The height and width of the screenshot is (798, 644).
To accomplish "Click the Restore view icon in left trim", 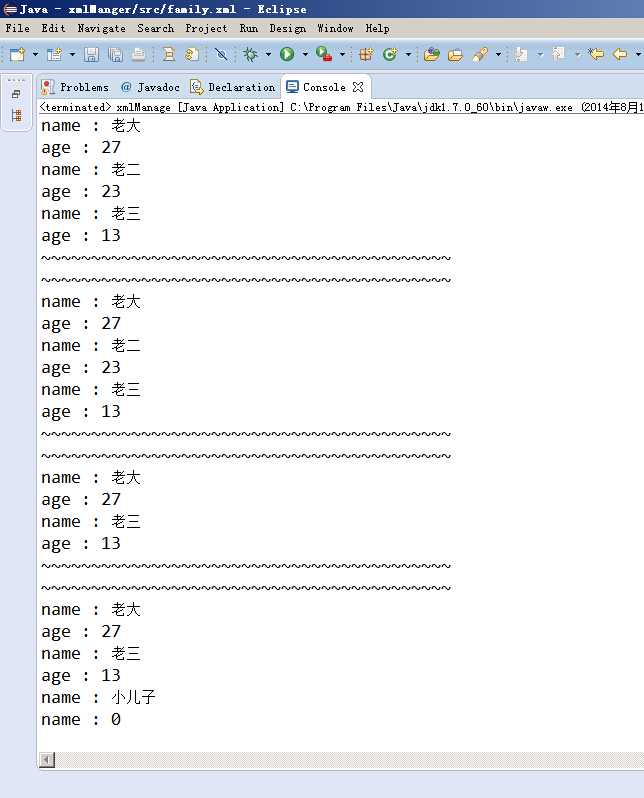I will [x=16, y=94].
